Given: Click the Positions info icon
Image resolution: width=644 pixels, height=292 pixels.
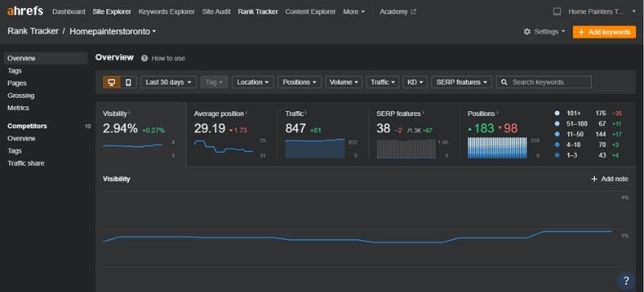Looking at the screenshot, I should tap(497, 112).
